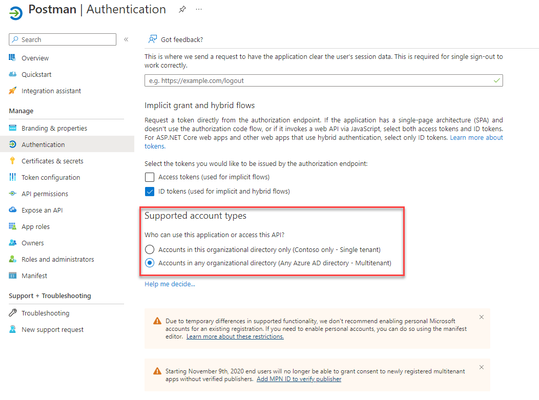Enable Access tokens checkbox
This screenshot has width=539, height=400.
(x=150, y=177)
